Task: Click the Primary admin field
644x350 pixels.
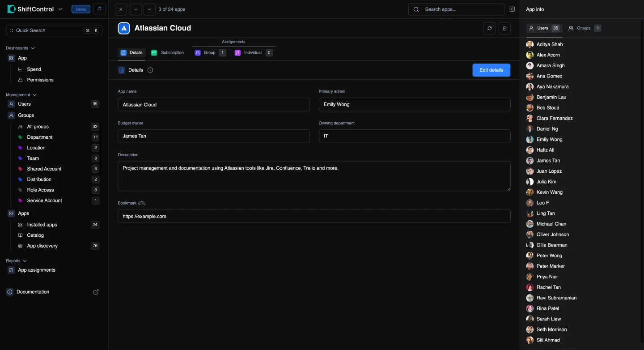Action: point(415,105)
